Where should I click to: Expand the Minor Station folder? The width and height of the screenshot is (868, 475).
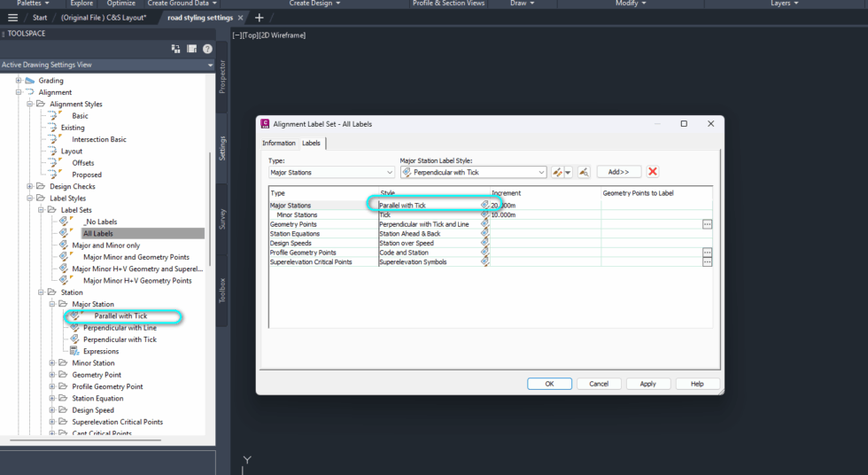pos(52,362)
